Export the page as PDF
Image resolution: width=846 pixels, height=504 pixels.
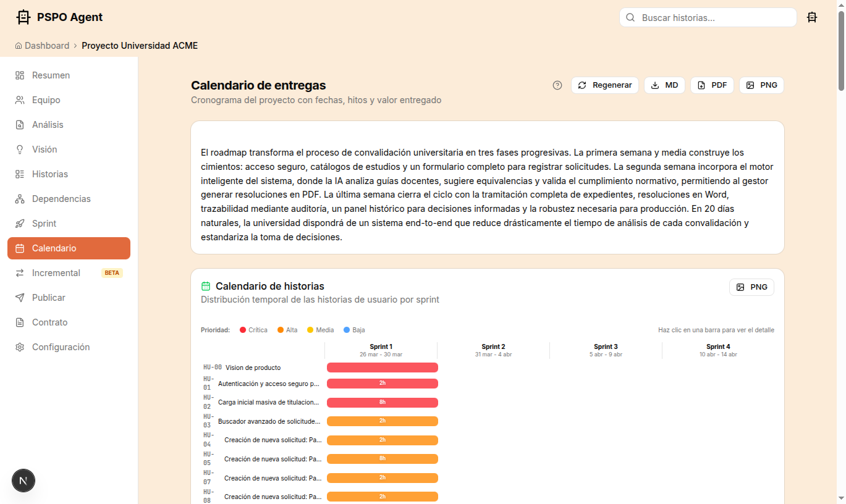pyautogui.click(x=712, y=85)
